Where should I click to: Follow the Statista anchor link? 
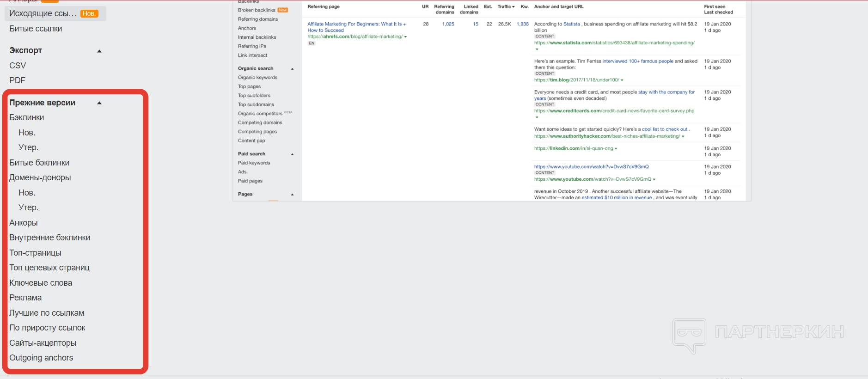point(572,24)
